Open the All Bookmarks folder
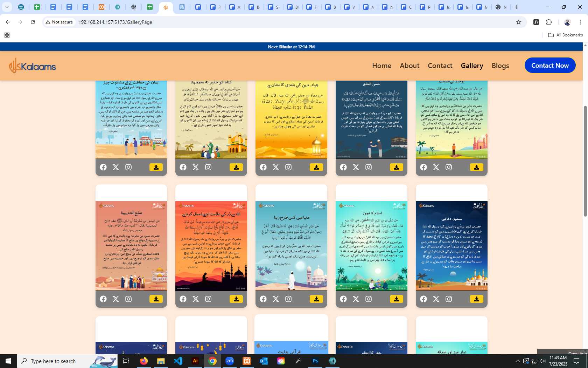 click(565, 35)
